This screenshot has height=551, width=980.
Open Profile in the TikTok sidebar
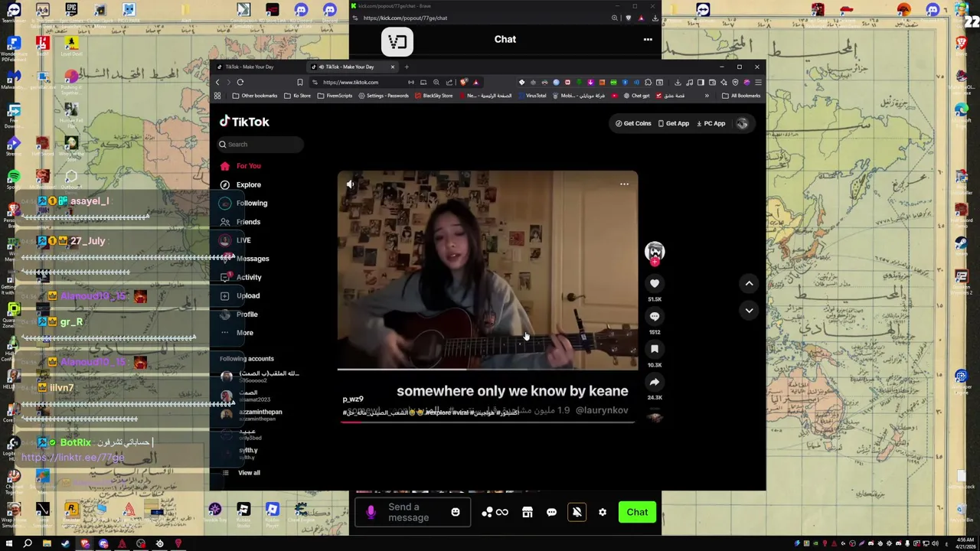pyautogui.click(x=240, y=315)
